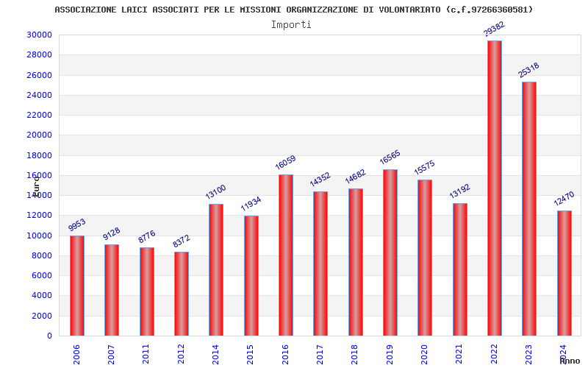Click the x-axis year label 2018
The width and height of the screenshot is (588, 368).
click(x=355, y=355)
